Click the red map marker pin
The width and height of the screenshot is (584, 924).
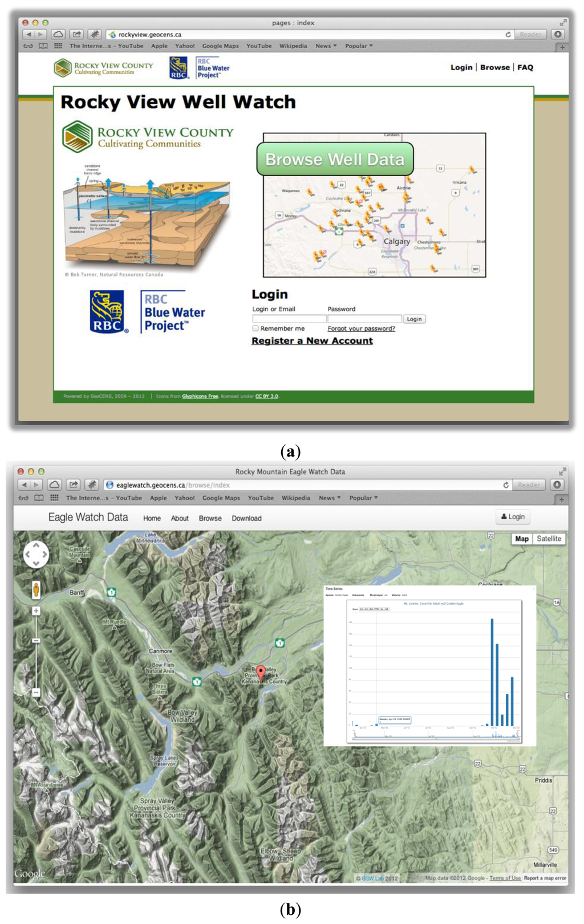261,673
